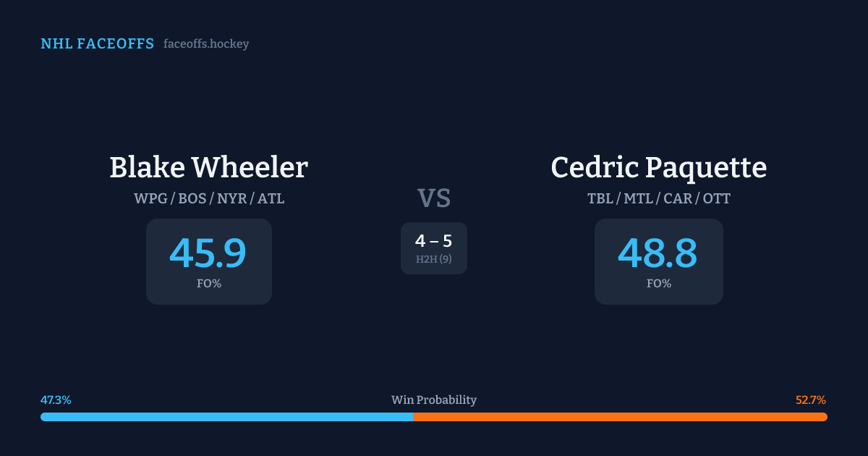Click the FO% label under 45.9
This screenshot has width=868, height=456.
tap(208, 284)
